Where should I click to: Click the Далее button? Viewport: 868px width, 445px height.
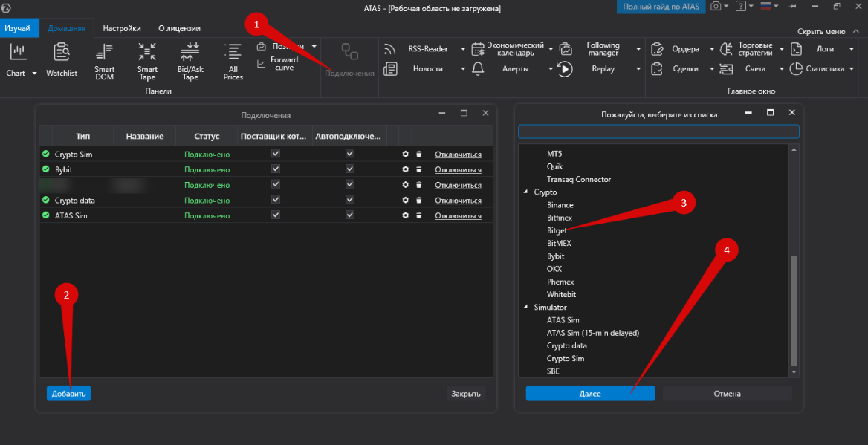click(590, 394)
